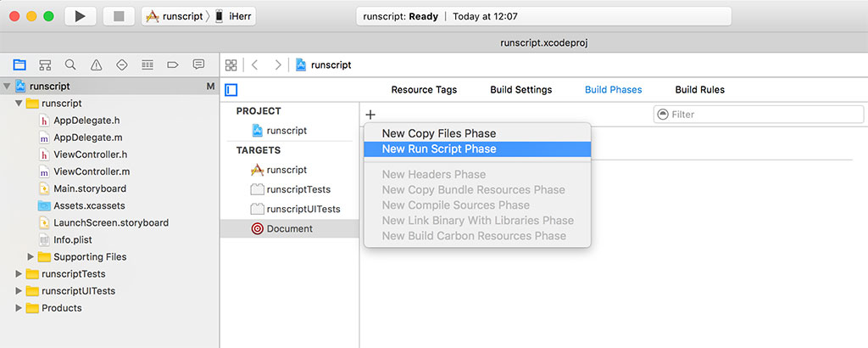Select the Build Phases tab
The height and width of the screenshot is (348, 868).
click(614, 90)
